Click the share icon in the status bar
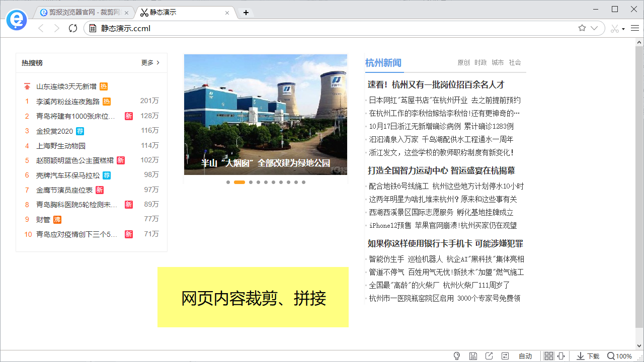644x362 pixels. (x=490, y=355)
